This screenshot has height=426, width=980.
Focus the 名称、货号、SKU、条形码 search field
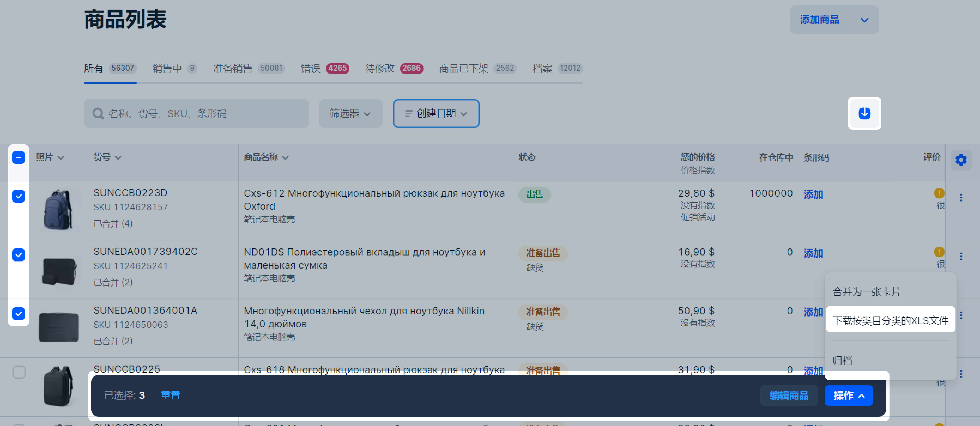point(196,113)
